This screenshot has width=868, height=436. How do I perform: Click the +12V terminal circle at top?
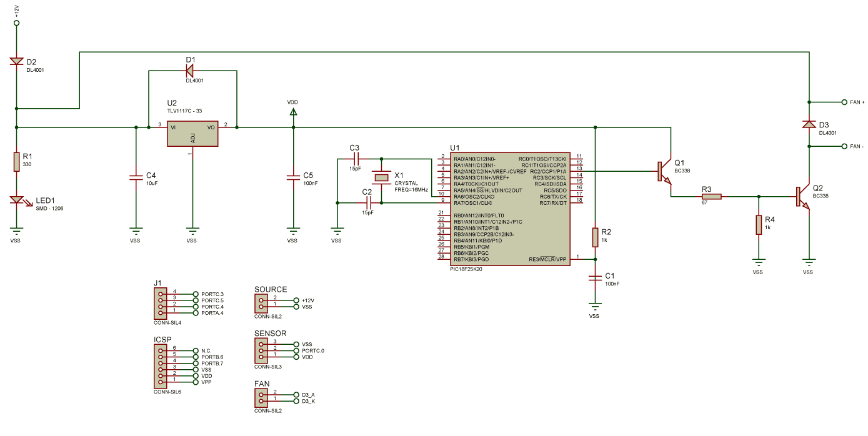17,22
